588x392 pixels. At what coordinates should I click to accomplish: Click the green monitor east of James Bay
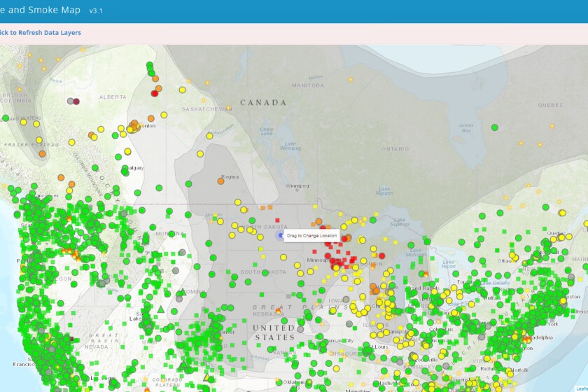click(494, 127)
